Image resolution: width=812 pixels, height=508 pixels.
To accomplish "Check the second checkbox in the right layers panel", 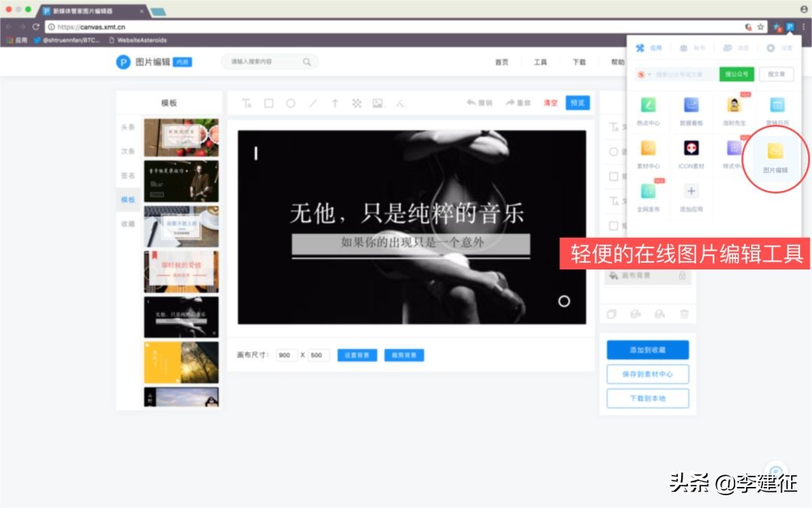I will tap(612, 225).
